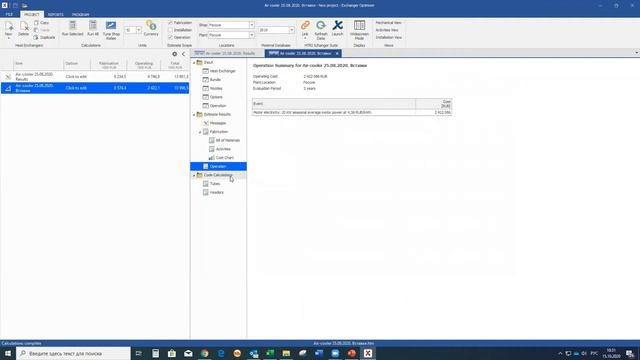Click 'Click to edit' in selected row

pos(76,88)
